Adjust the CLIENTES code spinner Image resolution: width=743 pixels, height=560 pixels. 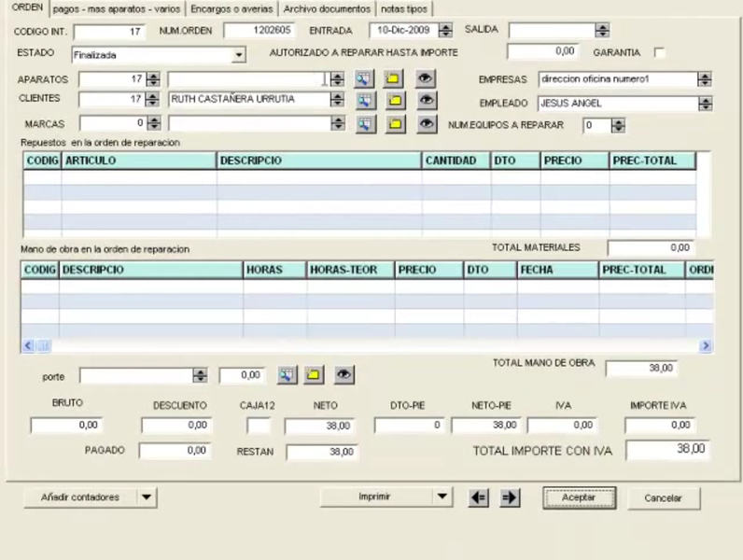(x=152, y=99)
